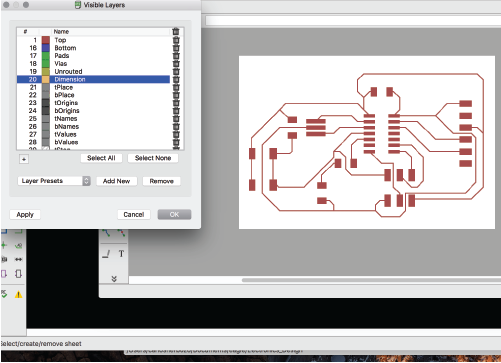The height and width of the screenshot is (363, 501).
Task: Open the Layer Presets dropdown
Action: point(54,181)
